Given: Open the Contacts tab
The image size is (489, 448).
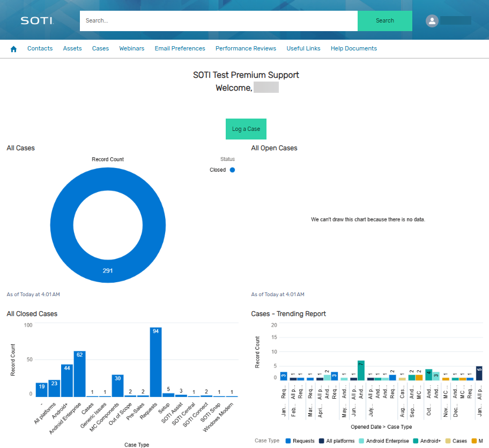Looking at the screenshot, I should [40, 48].
